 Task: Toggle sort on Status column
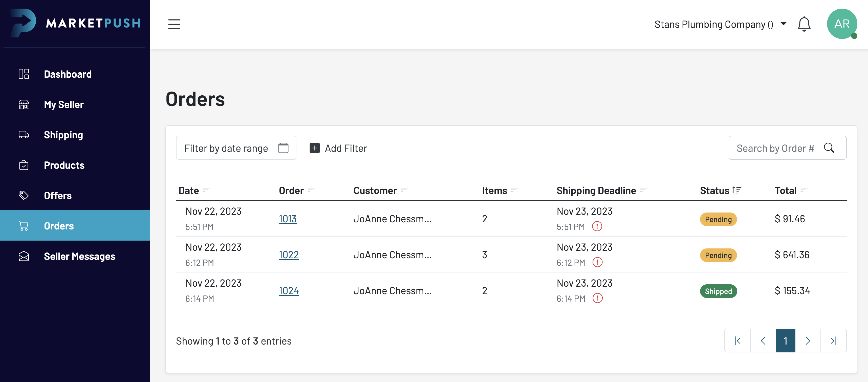[736, 190]
